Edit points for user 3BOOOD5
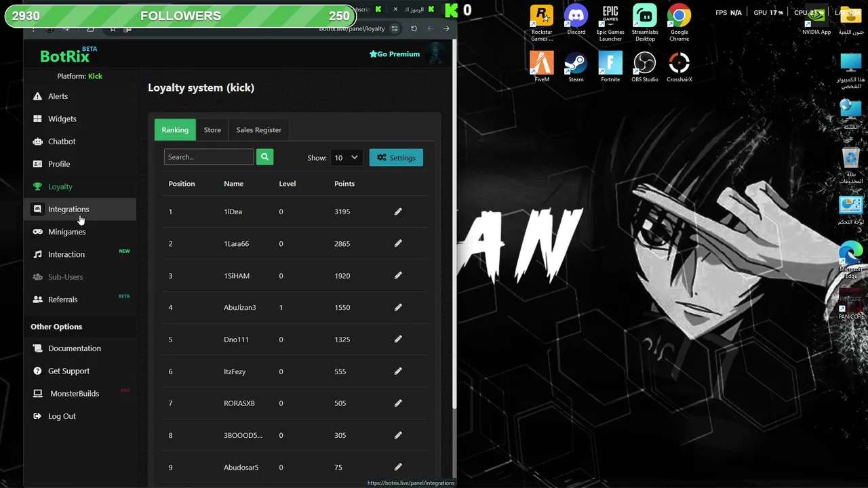The image size is (868, 488). [x=398, y=435]
